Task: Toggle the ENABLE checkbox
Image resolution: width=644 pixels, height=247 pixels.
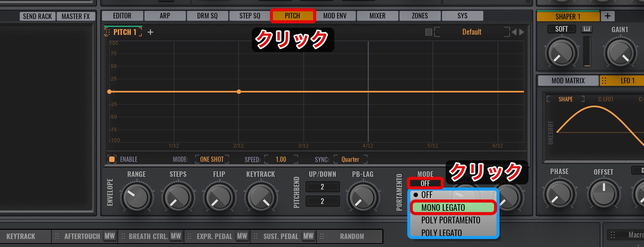Action: [x=112, y=159]
